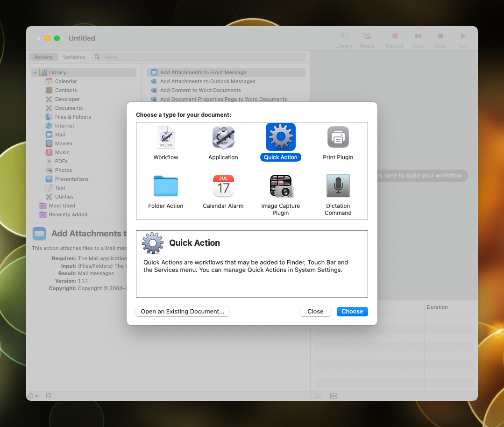Confirm with the Choose button
This screenshot has width=504, height=427.
tap(352, 312)
